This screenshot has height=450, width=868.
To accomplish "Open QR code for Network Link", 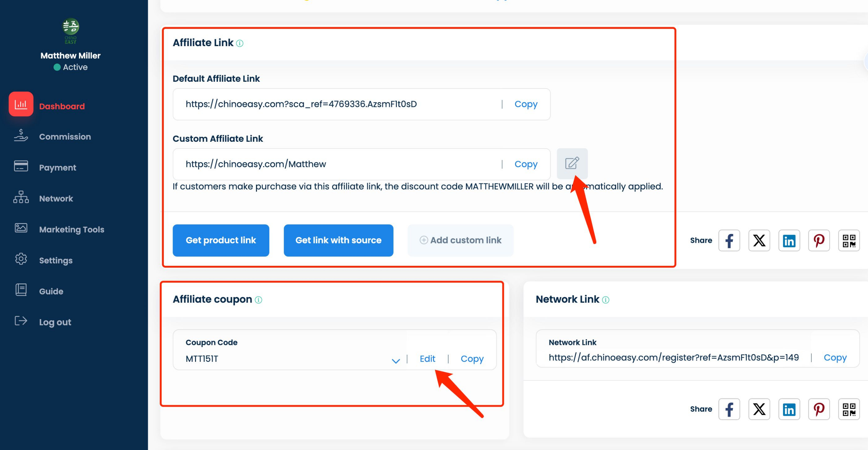I will tap(849, 409).
